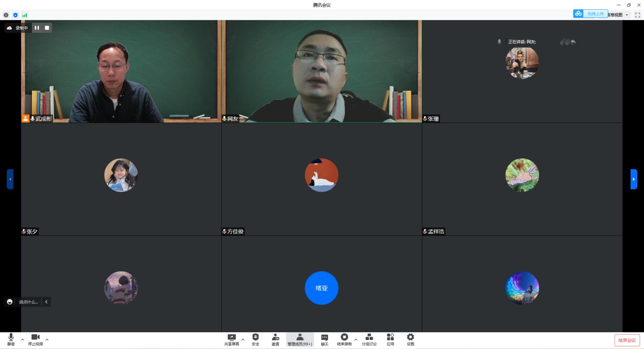Viewport: 644px width, 349px height.
Task: Open the 应用 apps icon
Action: click(x=390, y=339)
